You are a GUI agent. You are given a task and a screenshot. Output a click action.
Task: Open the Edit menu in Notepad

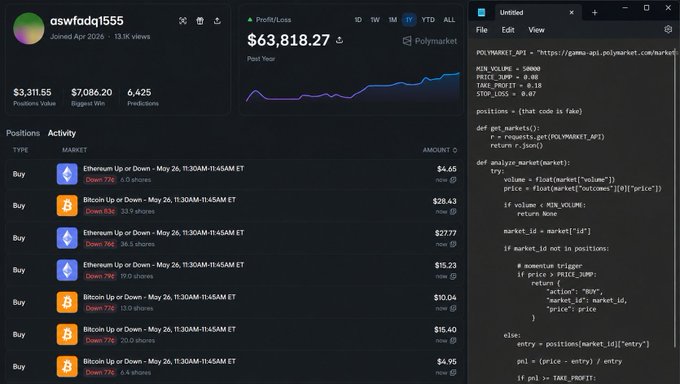coord(508,30)
